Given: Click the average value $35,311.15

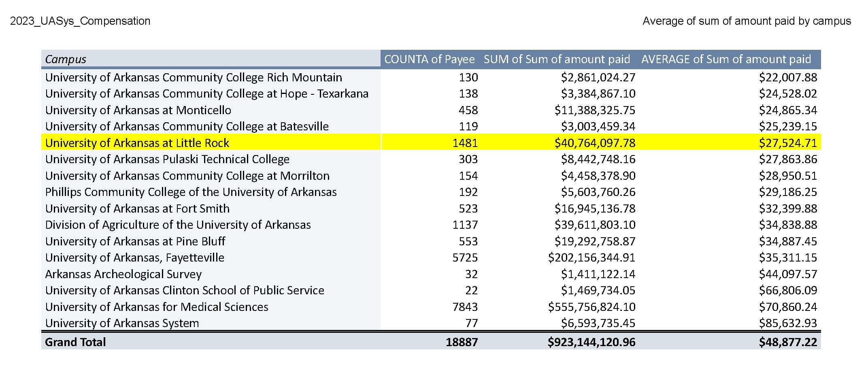Looking at the screenshot, I should 788,257.
